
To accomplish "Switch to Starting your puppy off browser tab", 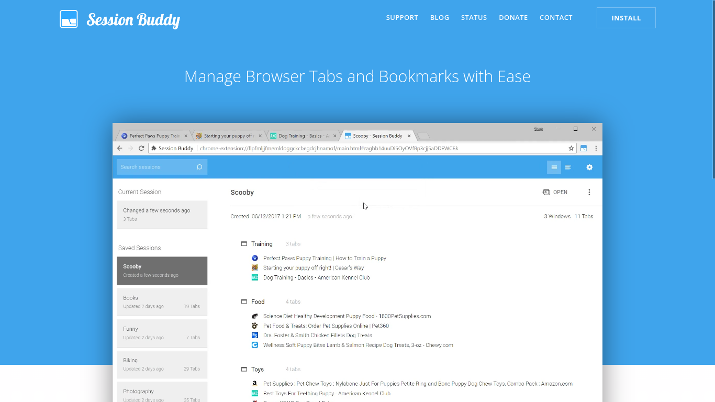I will pos(228,136).
